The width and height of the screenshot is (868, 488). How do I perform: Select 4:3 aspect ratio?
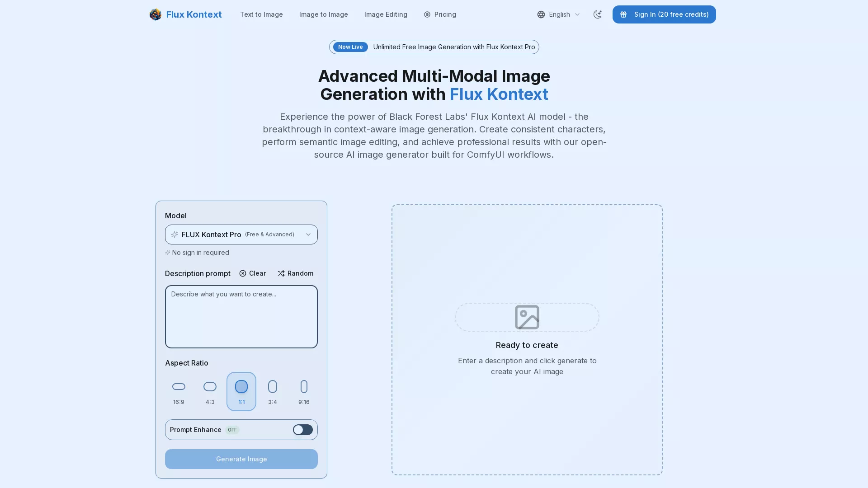coord(210,391)
